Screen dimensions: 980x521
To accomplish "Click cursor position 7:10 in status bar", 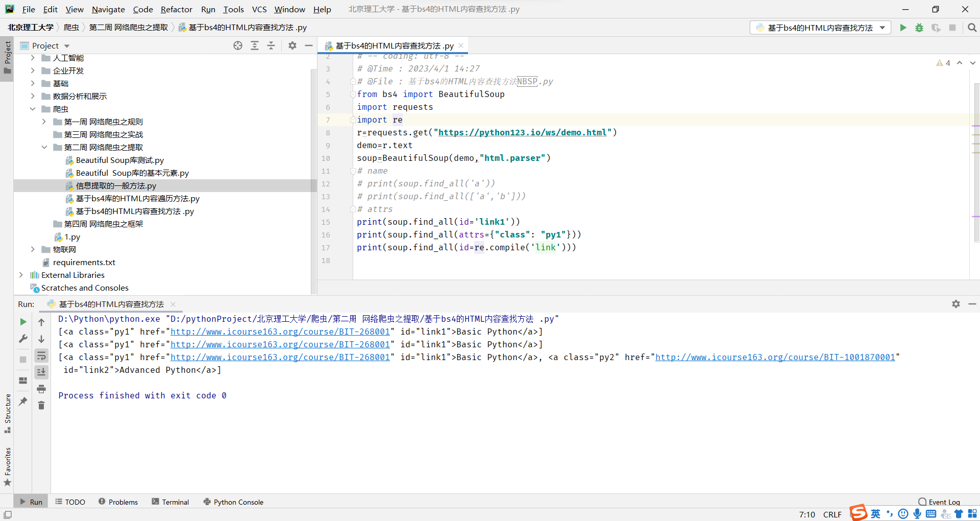I will 807,514.
